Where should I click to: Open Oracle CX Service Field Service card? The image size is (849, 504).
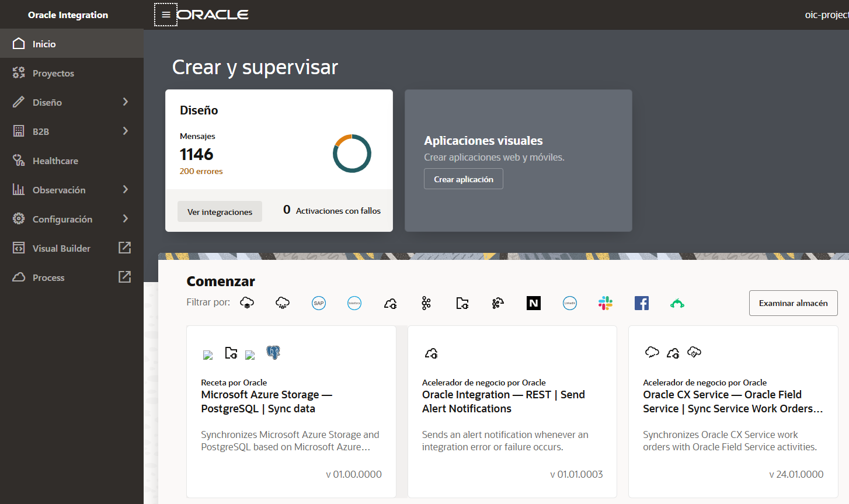733,412
